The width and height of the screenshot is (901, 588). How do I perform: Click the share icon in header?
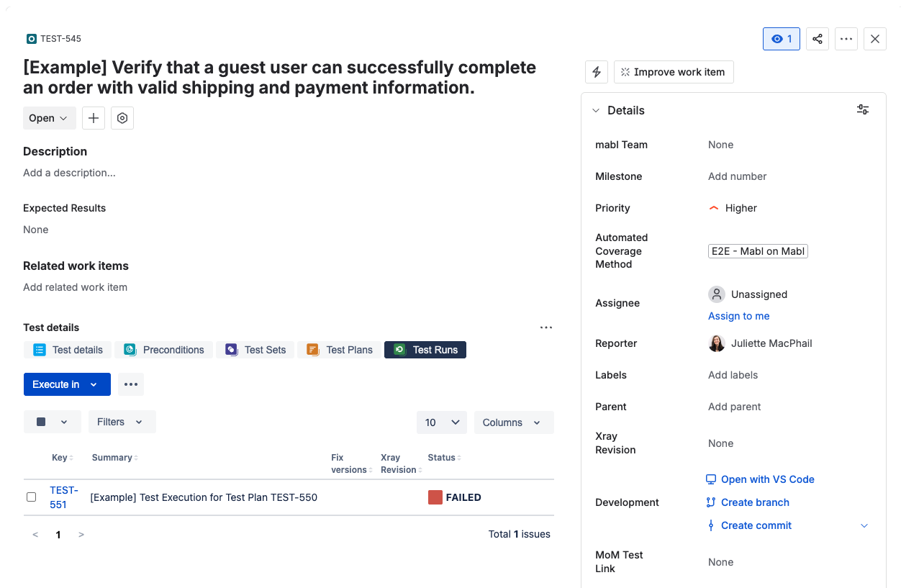[818, 39]
